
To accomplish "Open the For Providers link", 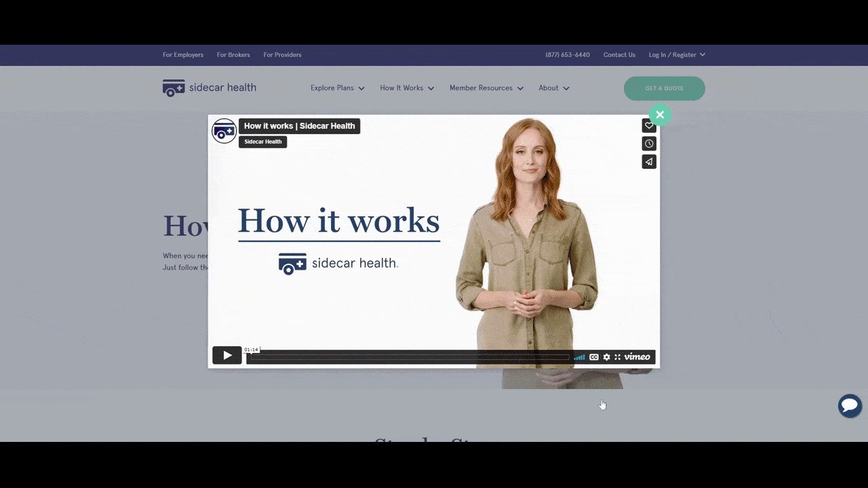I will click(x=282, y=55).
